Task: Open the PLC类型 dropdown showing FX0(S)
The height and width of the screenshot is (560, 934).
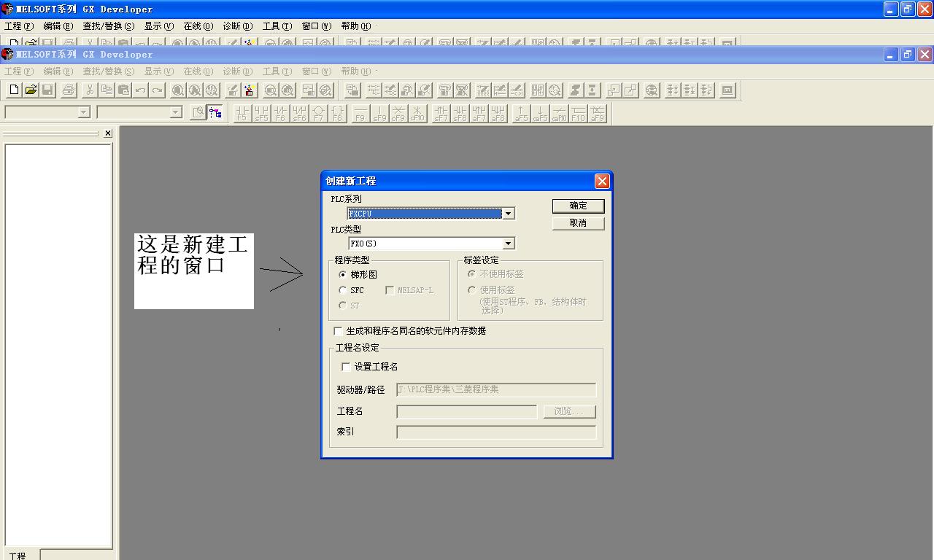Action: tap(509, 244)
